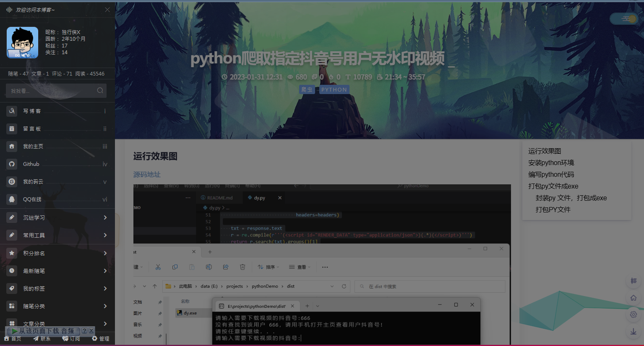Viewport: 644px width, 346px height.
Task: Close the audio download overlay bar
Action: coord(91,331)
